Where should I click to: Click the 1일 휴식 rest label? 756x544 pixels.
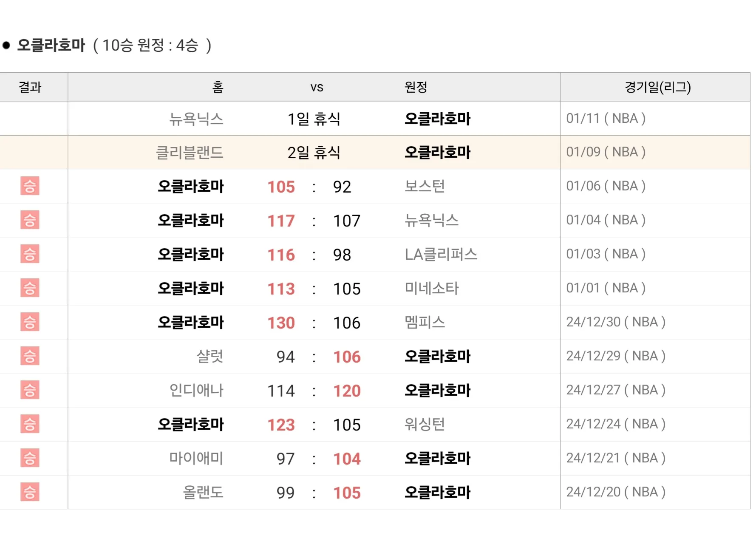tap(314, 119)
